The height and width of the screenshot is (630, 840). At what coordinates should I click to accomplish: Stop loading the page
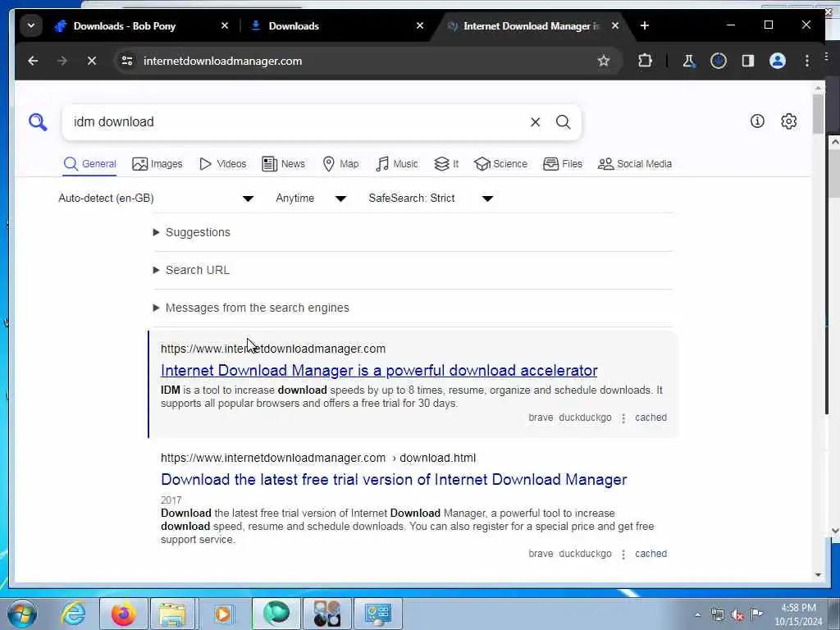pyautogui.click(x=92, y=61)
